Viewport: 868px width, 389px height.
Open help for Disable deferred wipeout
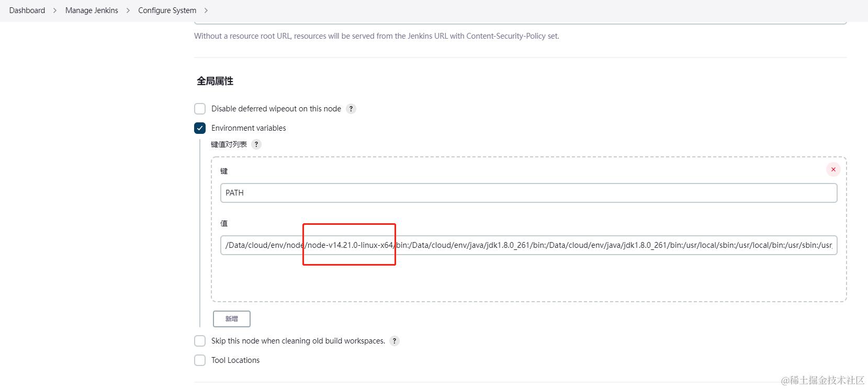point(351,109)
